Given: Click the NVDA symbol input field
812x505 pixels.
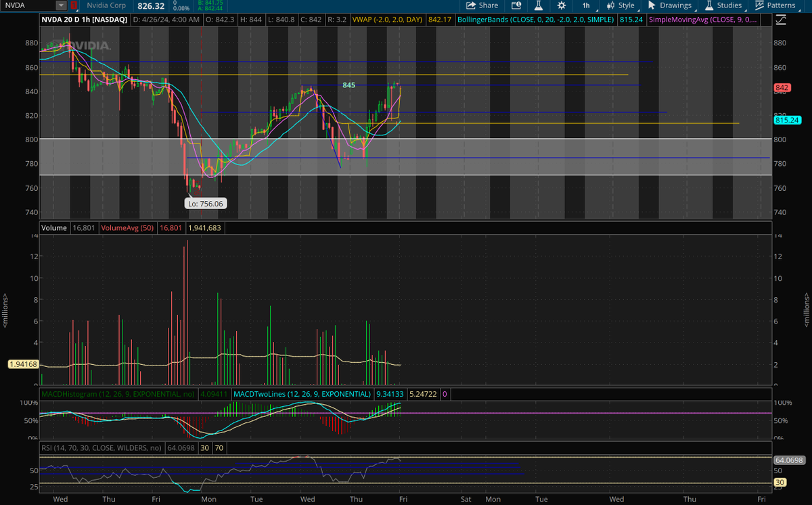Looking at the screenshot, I should [28, 5].
